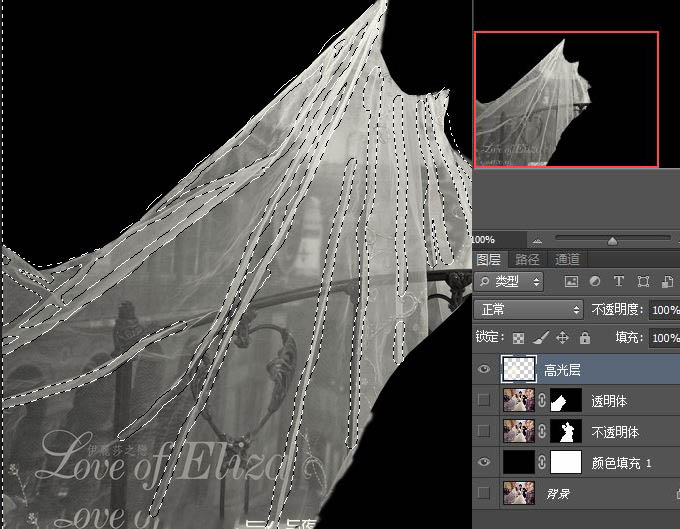Toggle mask link on 不透明体 layer

542,431
